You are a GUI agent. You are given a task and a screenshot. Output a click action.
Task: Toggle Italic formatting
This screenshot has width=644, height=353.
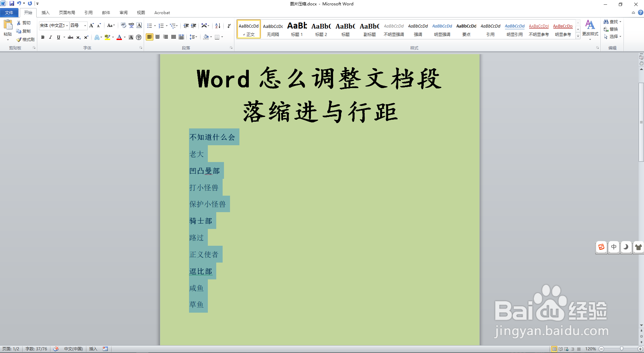(x=50, y=37)
